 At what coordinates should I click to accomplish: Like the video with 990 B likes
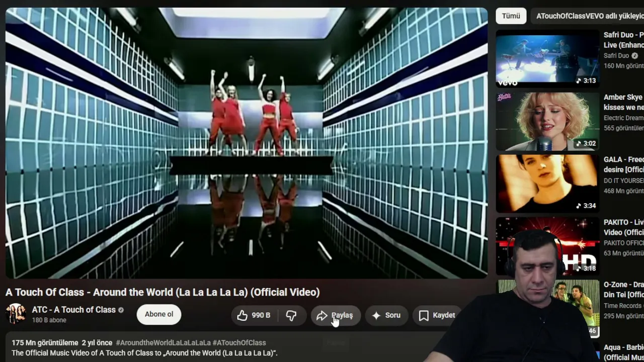[255, 315]
